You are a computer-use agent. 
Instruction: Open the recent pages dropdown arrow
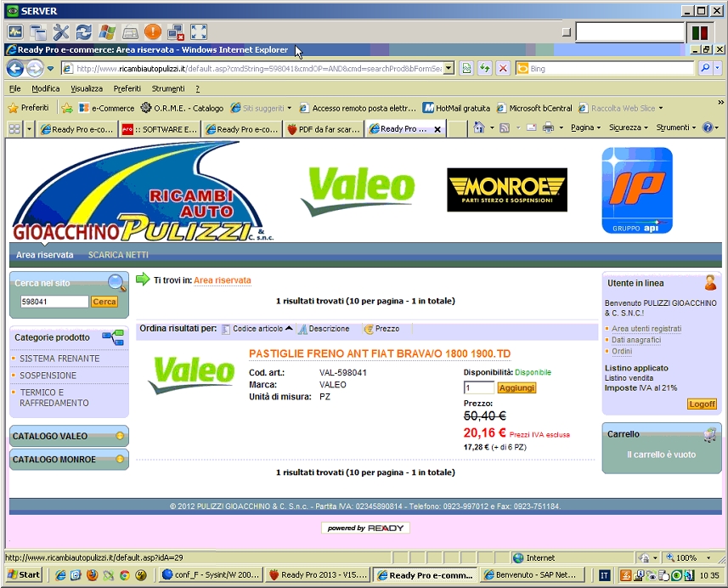click(50, 69)
